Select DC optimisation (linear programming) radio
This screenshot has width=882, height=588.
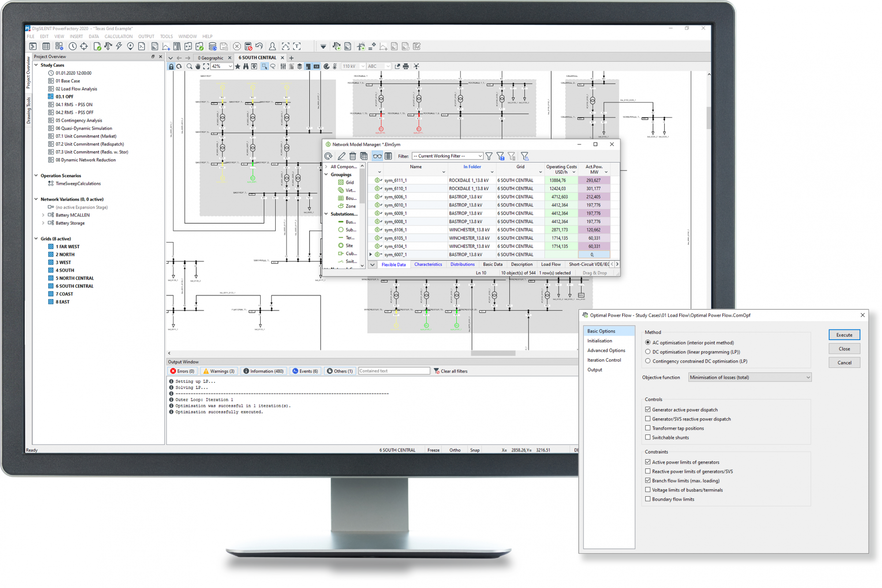[x=648, y=352]
